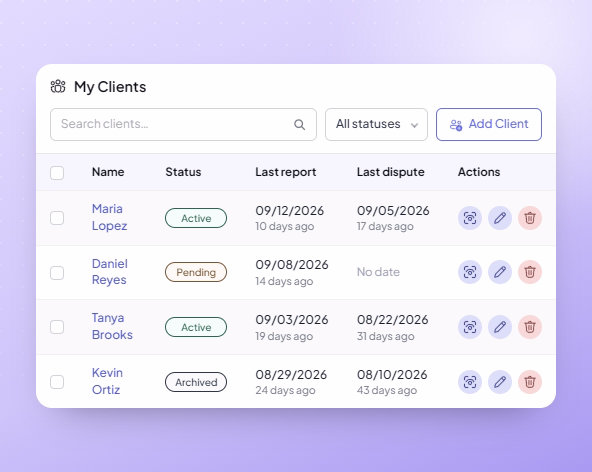Delete Tanya Brooks via trash icon
The width and height of the screenshot is (592, 472).
[x=530, y=327]
